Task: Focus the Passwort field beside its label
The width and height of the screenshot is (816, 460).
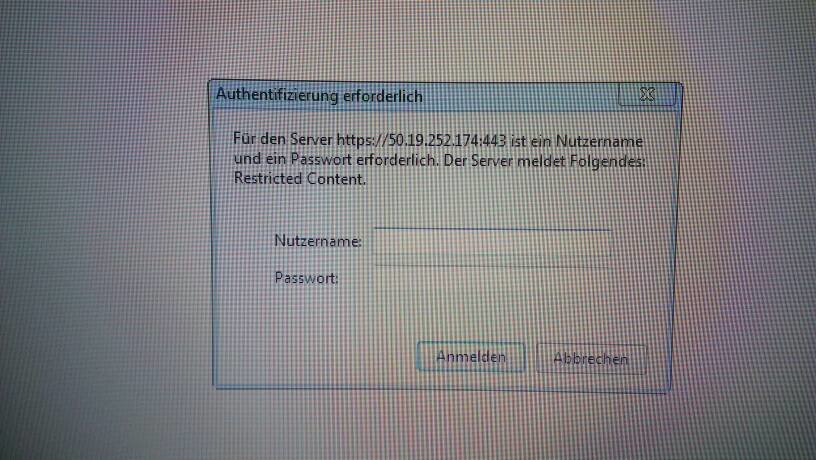Action: (492, 279)
